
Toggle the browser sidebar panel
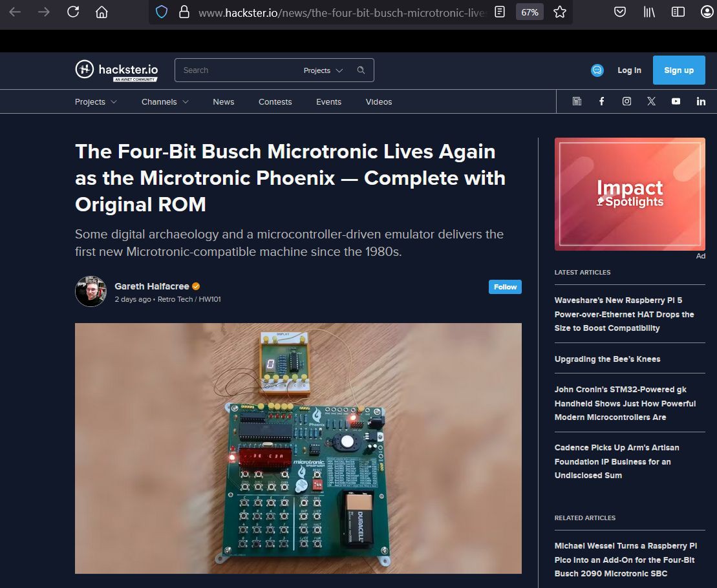678,12
